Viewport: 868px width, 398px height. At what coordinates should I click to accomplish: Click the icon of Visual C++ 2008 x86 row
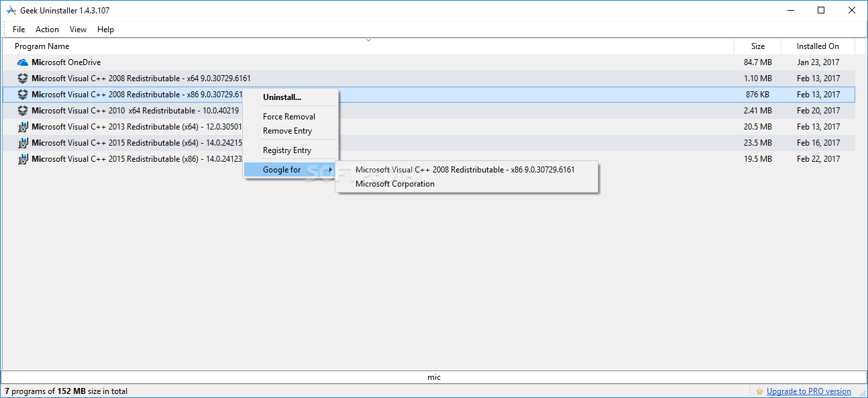(x=23, y=95)
